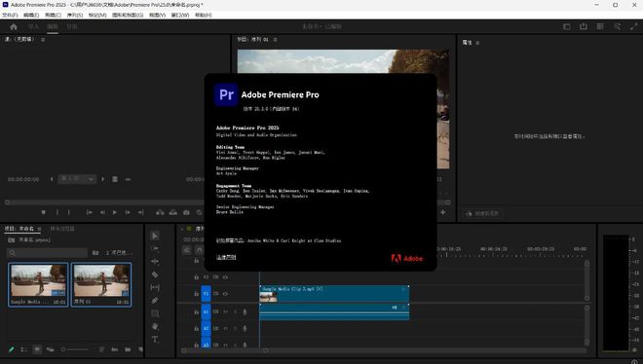This screenshot has height=364, width=643.
Task: Open the 帮助(H) menu
Action: (203, 16)
